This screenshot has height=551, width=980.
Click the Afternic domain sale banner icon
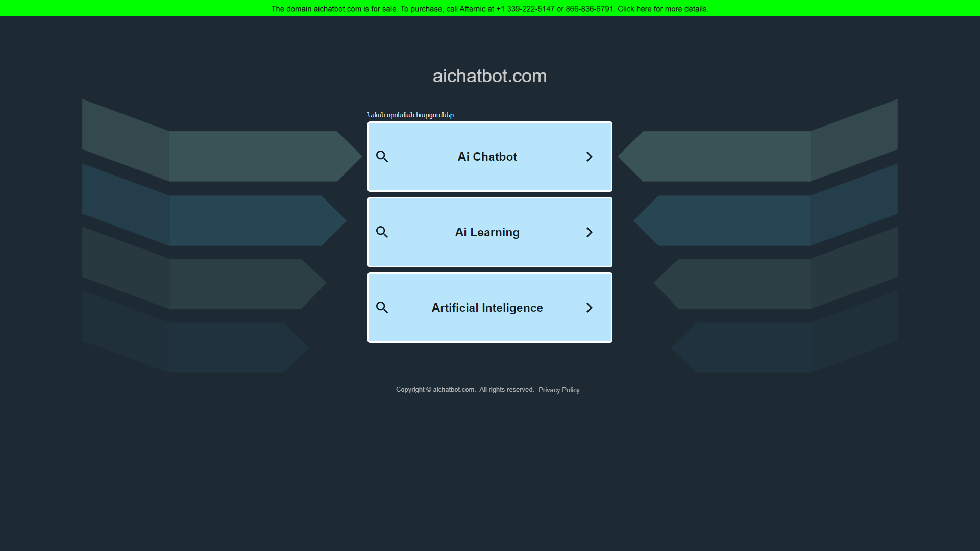pyautogui.click(x=490, y=8)
